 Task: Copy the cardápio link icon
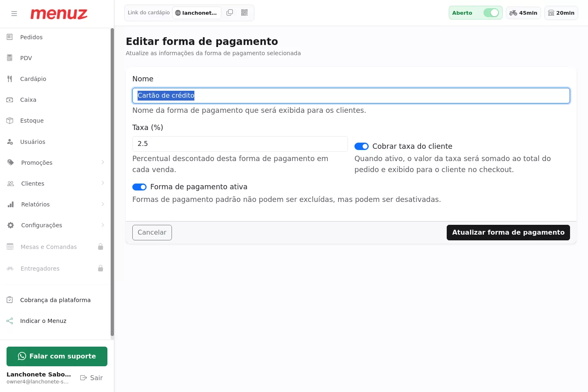[230, 13]
